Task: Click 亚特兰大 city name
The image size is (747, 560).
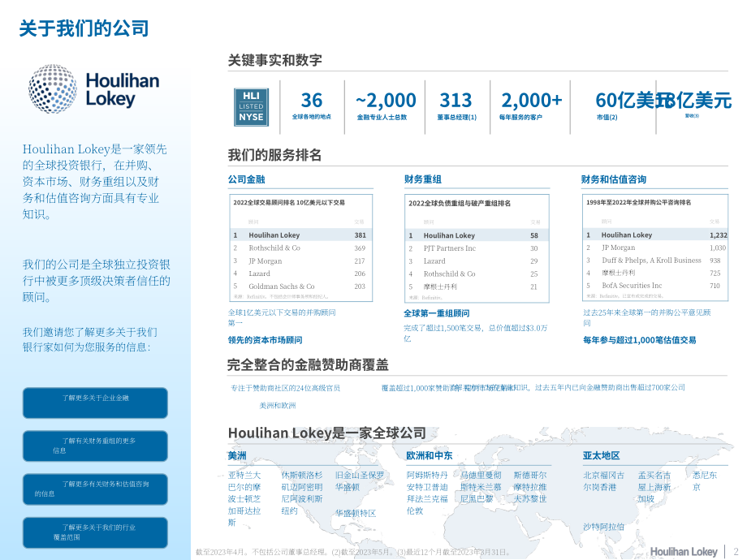Action: (x=244, y=476)
